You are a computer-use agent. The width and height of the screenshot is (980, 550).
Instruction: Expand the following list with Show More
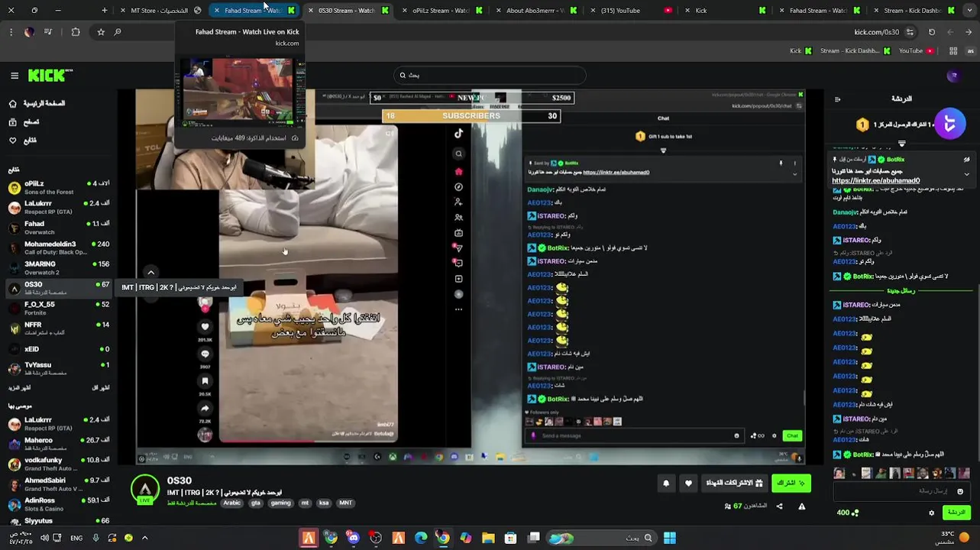coord(18,388)
